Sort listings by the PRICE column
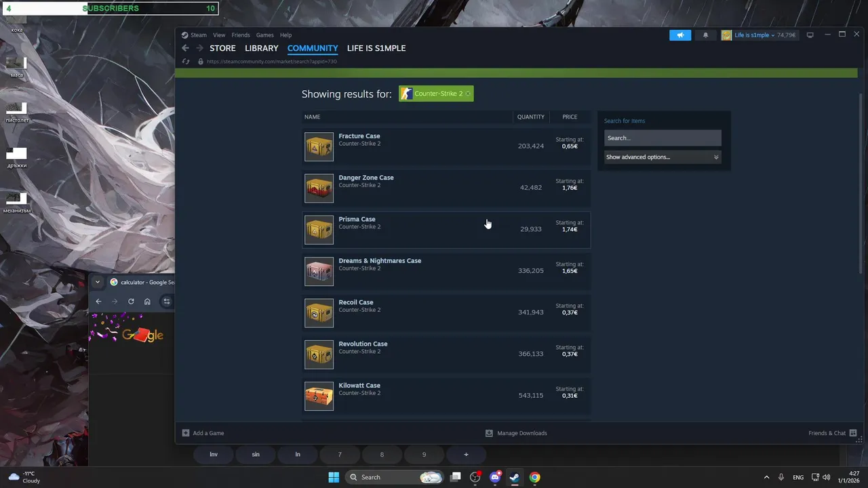 (570, 117)
